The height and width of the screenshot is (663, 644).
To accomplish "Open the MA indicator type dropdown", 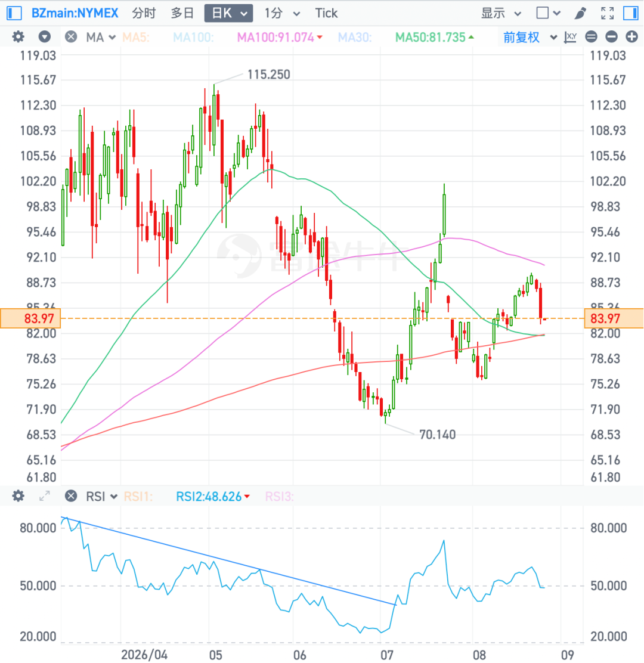I will click(101, 37).
